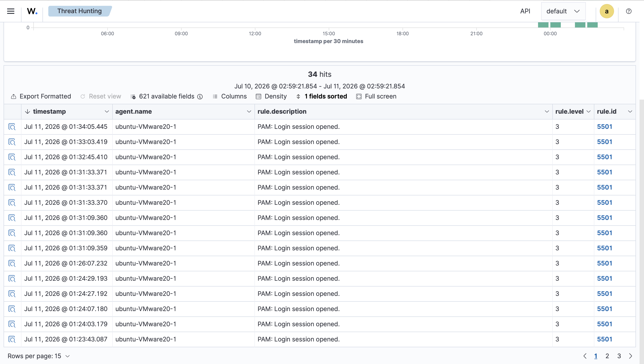This screenshot has height=364, width=644.
Task: Go to results page 2
Action: (x=607, y=356)
